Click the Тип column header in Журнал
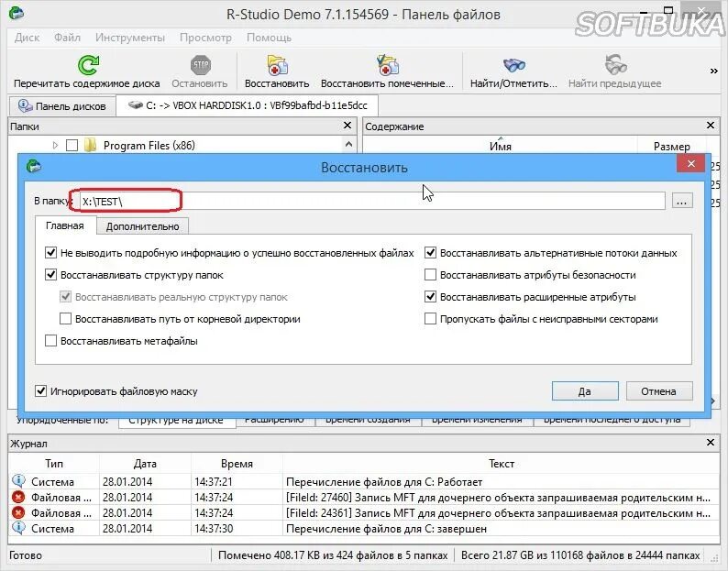Viewport: 728px width, 571px height. point(54,463)
